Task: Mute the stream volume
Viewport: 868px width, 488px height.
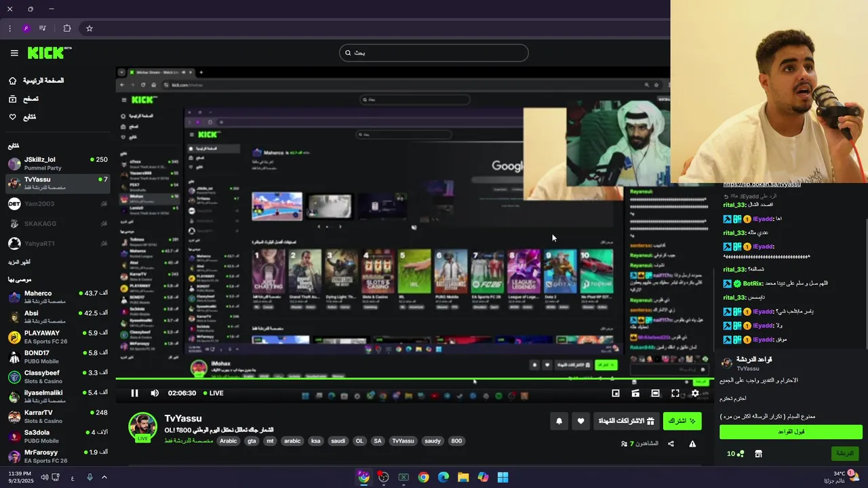Action: (155, 393)
